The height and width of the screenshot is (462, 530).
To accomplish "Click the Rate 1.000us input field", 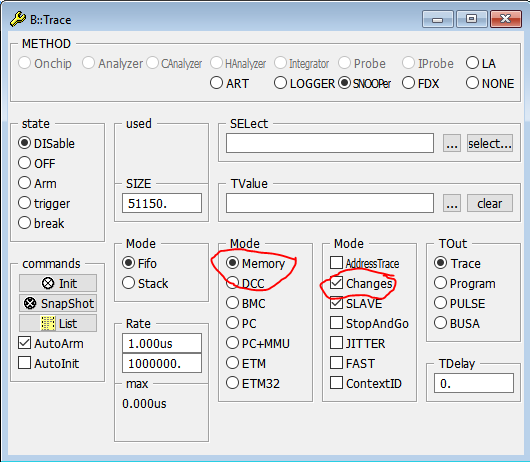I will 162,343.
